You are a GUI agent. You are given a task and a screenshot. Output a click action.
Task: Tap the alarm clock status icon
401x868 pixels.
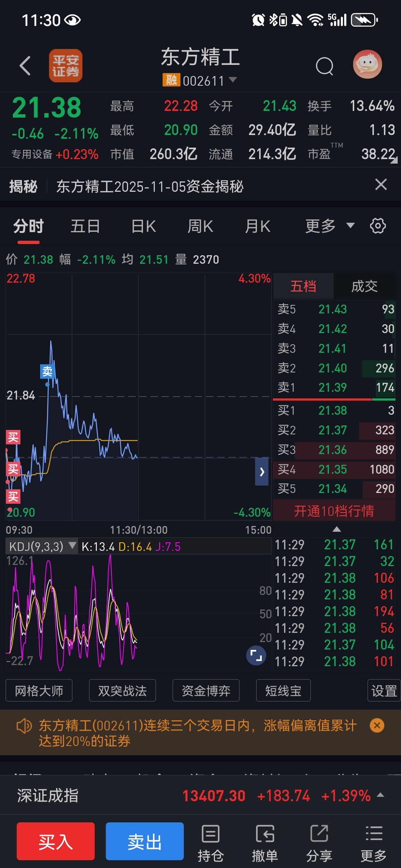(x=258, y=20)
